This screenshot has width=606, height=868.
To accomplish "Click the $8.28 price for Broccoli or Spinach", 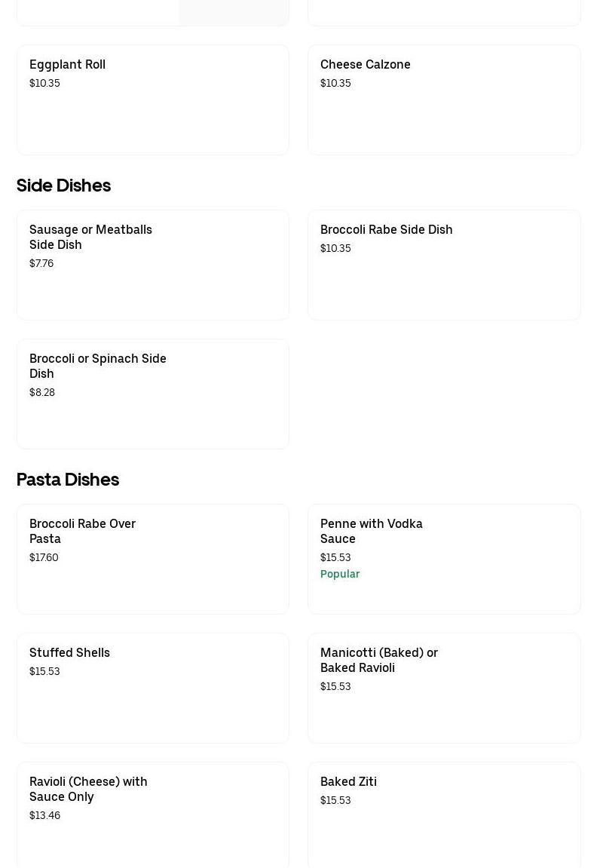I will point(42,392).
